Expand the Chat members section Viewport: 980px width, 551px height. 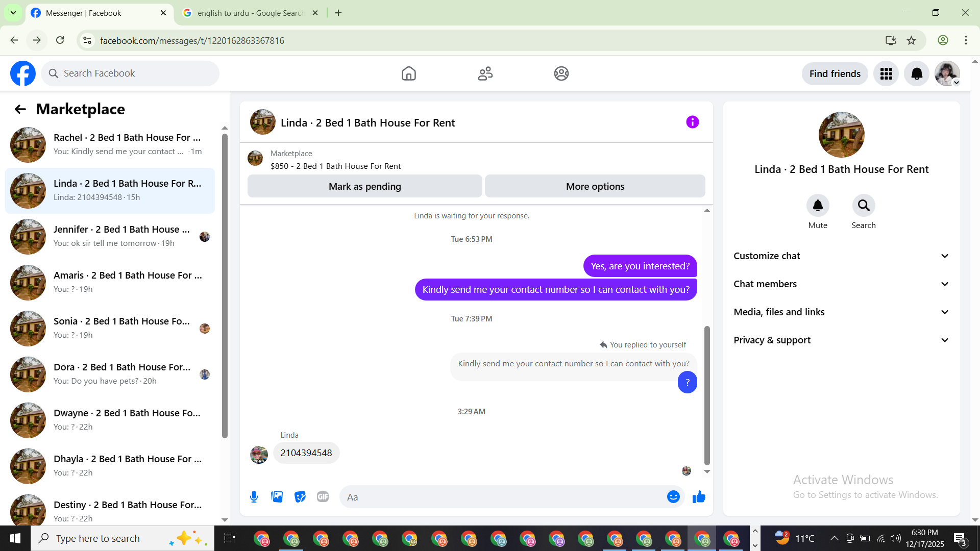(841, 284)
